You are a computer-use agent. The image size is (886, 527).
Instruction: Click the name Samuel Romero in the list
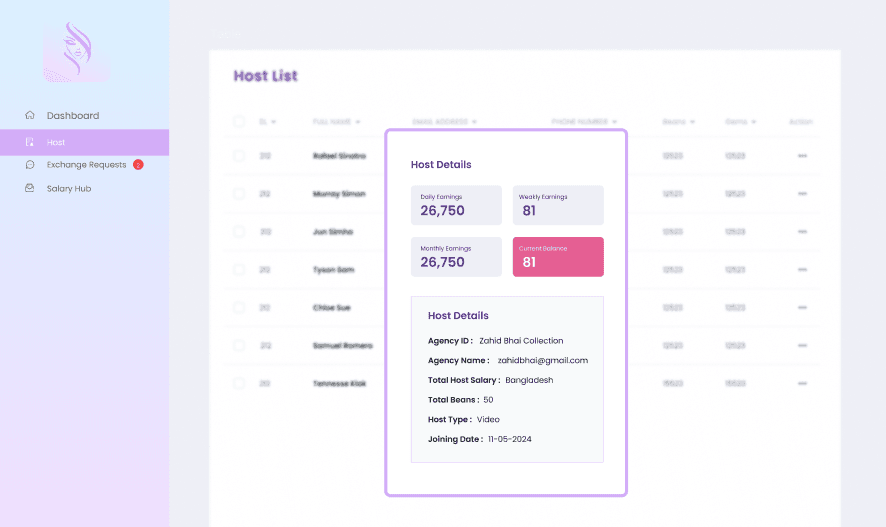pyautogui.click(x=342, y=345)
